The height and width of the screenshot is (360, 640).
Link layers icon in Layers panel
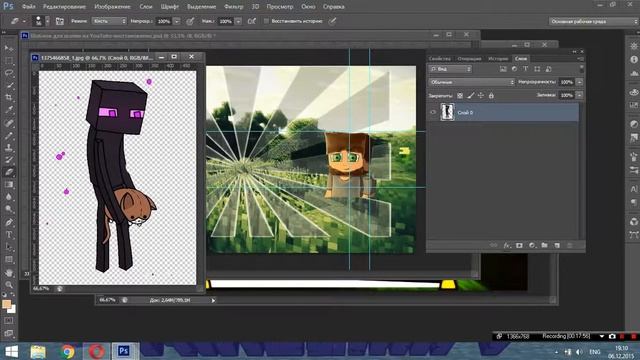[493, 245]
